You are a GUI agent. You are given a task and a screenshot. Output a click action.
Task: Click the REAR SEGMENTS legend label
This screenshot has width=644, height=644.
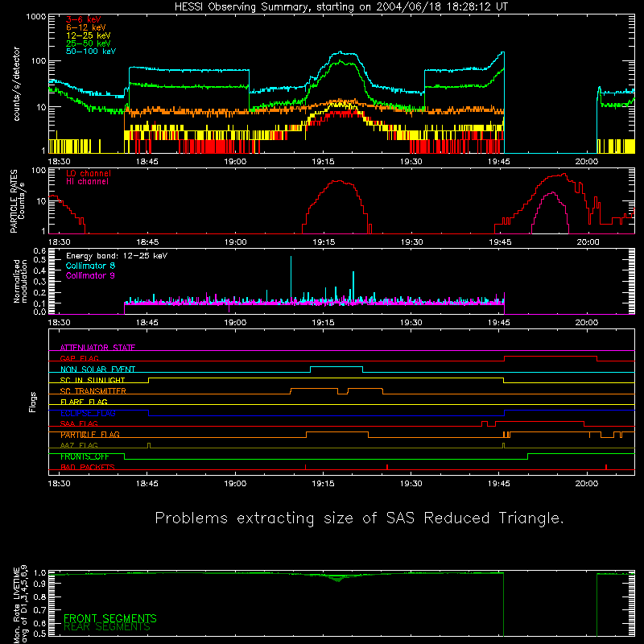tap(107, 626)
